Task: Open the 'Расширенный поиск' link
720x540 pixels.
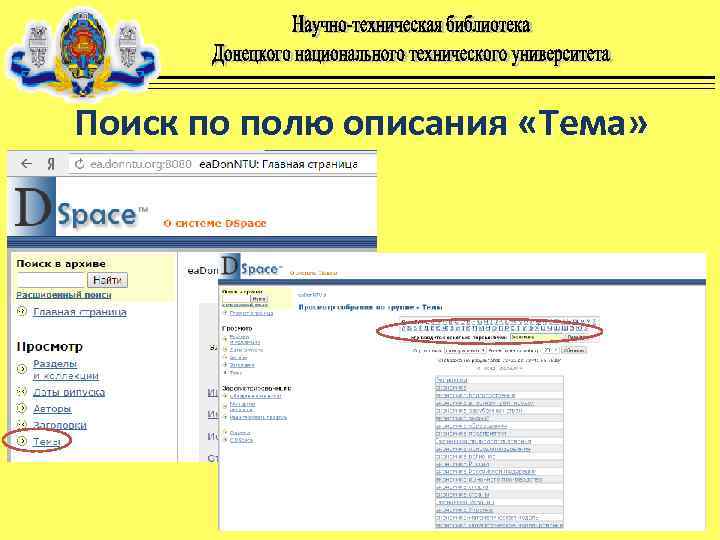Action: coord(63,295)
